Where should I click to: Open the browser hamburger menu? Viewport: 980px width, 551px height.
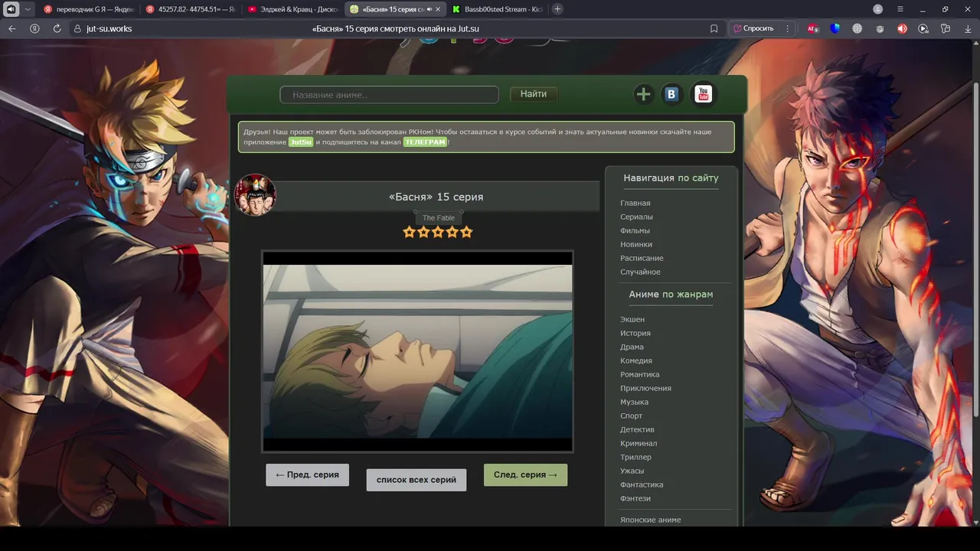tap(900, 9)
